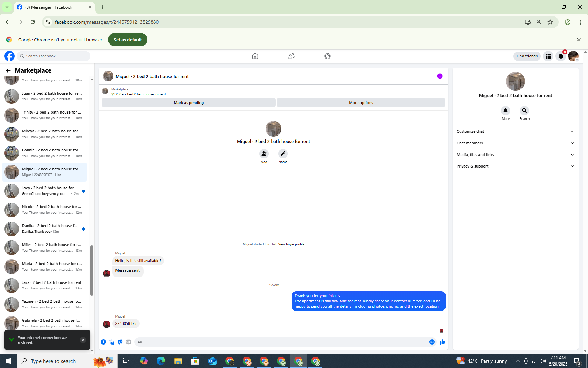This screenshot has height=368, width=588.
Task: Open Windows Start menu
Action: [8, 361]
